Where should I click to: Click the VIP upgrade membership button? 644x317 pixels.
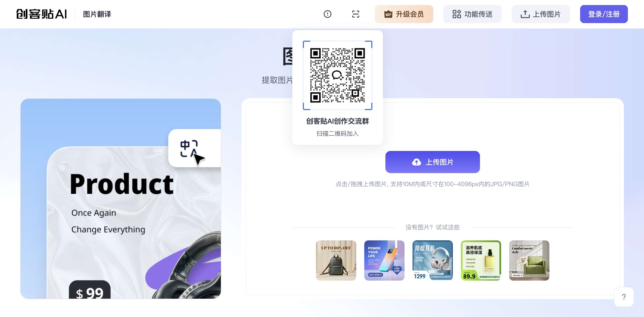click(404, 14)
